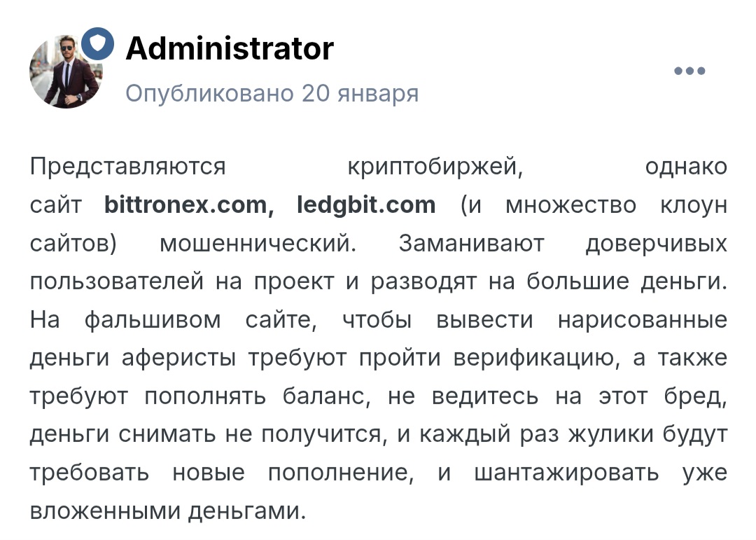The height and width of the screenshot is (540, 756).
Task: Click the bold ledgbit.com text
Action: pyautogui.click(x=366, y=205)
